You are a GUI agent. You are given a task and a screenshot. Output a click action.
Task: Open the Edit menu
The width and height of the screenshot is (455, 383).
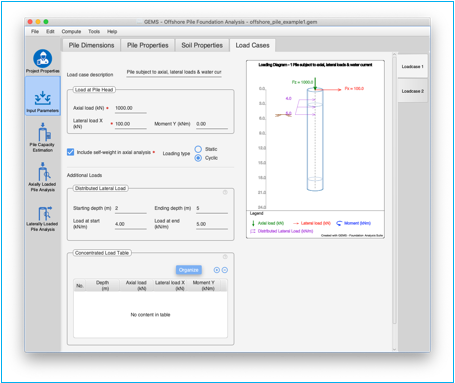click(50, 31)
